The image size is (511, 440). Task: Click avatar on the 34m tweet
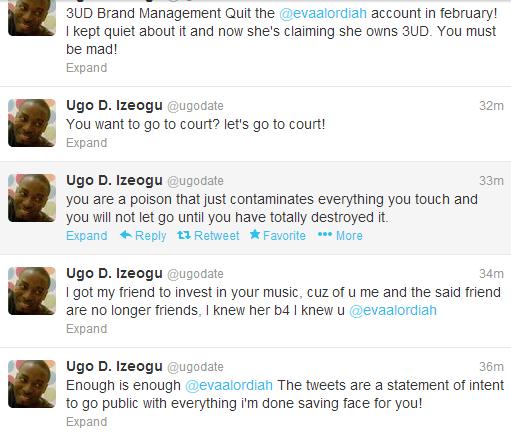click(32, 291)
